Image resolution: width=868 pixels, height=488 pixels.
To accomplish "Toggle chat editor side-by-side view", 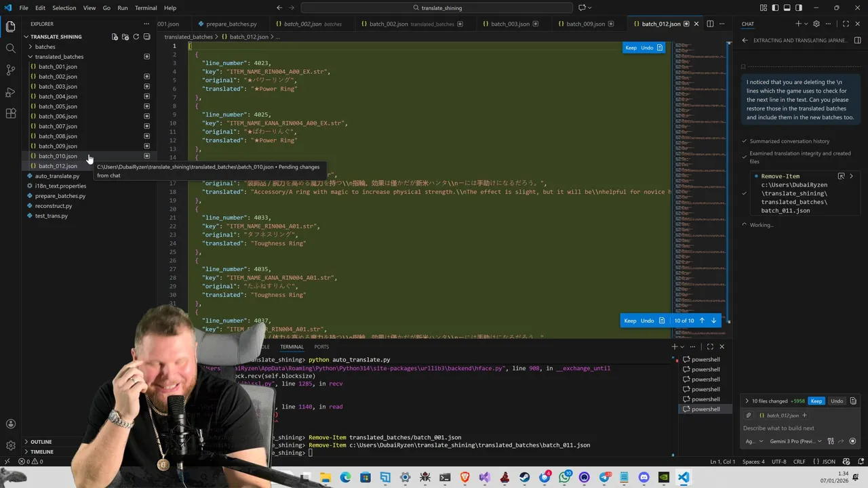I will point(857,40).
